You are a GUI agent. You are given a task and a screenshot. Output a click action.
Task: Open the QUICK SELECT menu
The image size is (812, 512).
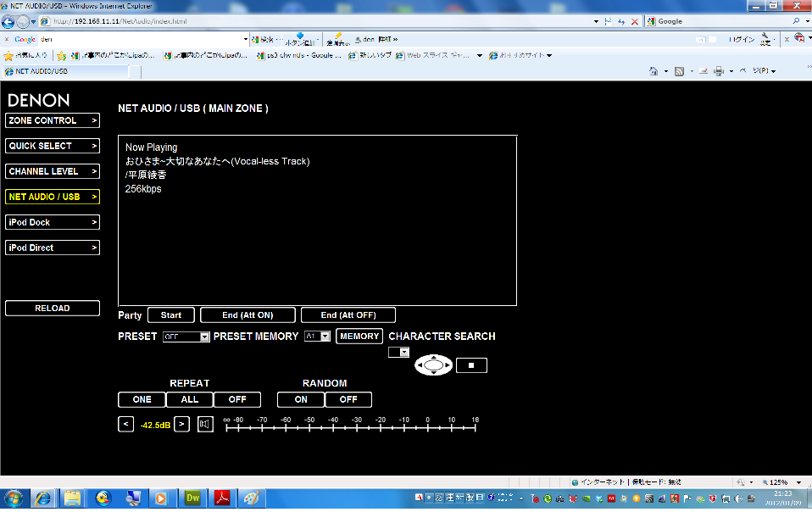[x=53, y=146]
